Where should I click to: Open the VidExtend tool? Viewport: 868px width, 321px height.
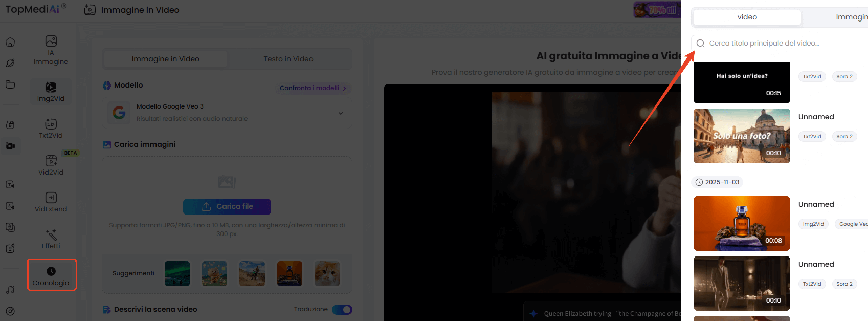coord(51,202)
